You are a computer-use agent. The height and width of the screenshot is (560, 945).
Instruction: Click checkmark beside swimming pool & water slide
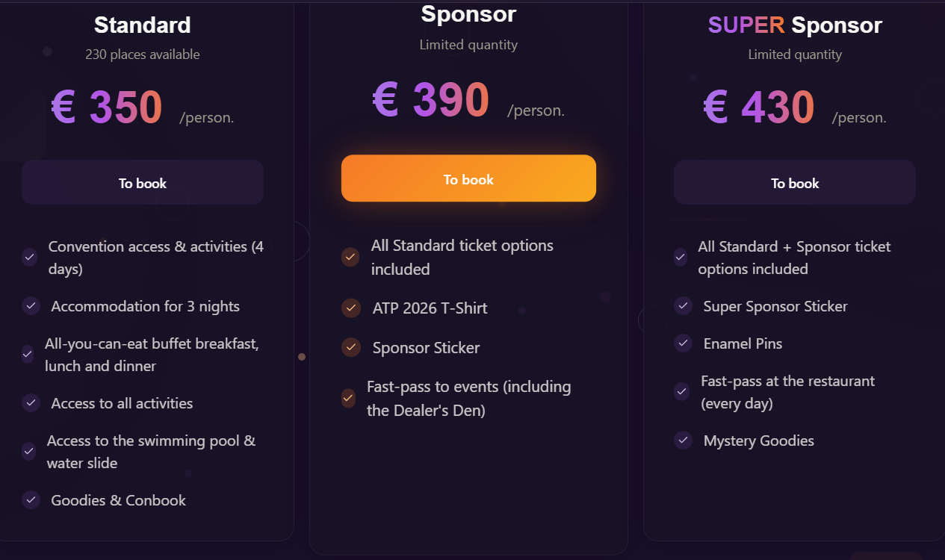(28, 452)
